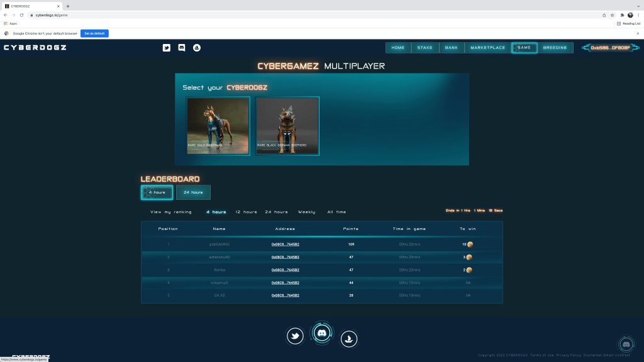
Task: Open the Breeding page from navigation
Action: pos(555,48)
